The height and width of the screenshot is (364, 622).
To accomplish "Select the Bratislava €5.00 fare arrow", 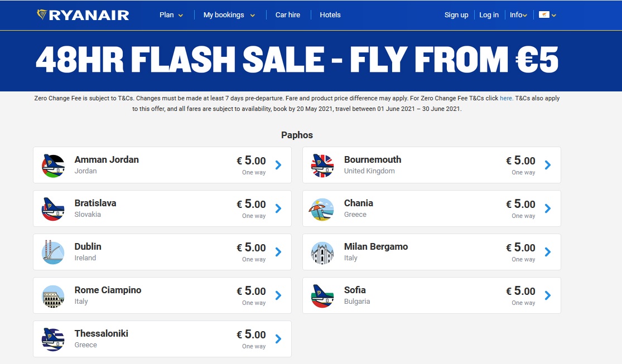I will tap(278, 208).
